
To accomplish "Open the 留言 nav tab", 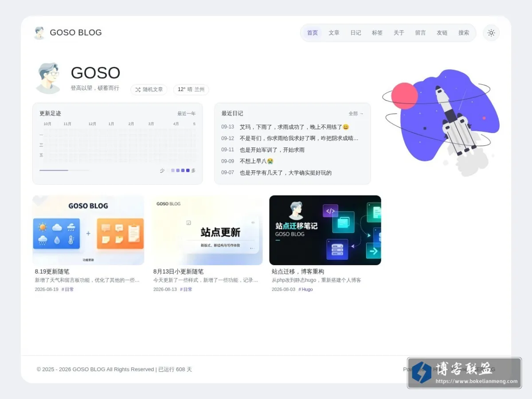I will pyautogui.click(x=420, y=33).
